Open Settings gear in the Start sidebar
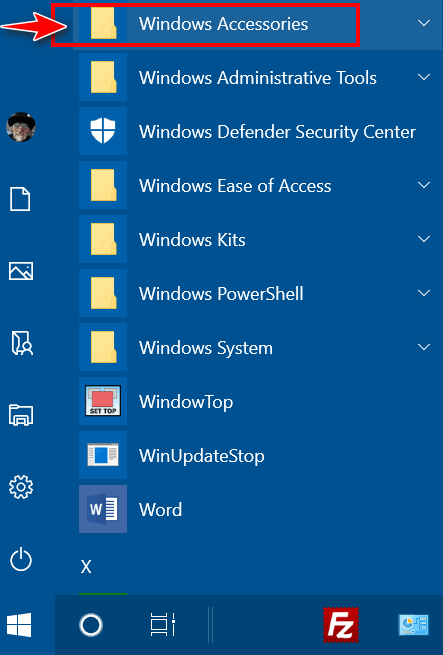 coord(21,487)
